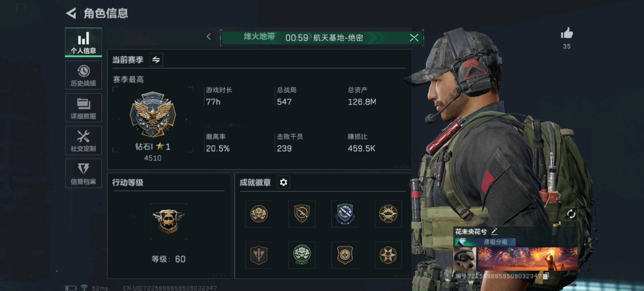Viewport: 644px width, 291px height.
Task: Copy the player ID number
Action: (x=546, y=276)
